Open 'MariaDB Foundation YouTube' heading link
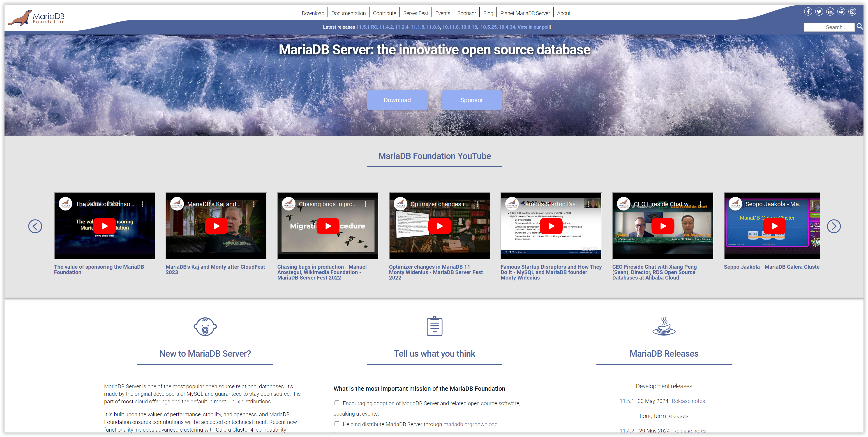868x437 pixels. pyautogui.click(x=434, y=156)
